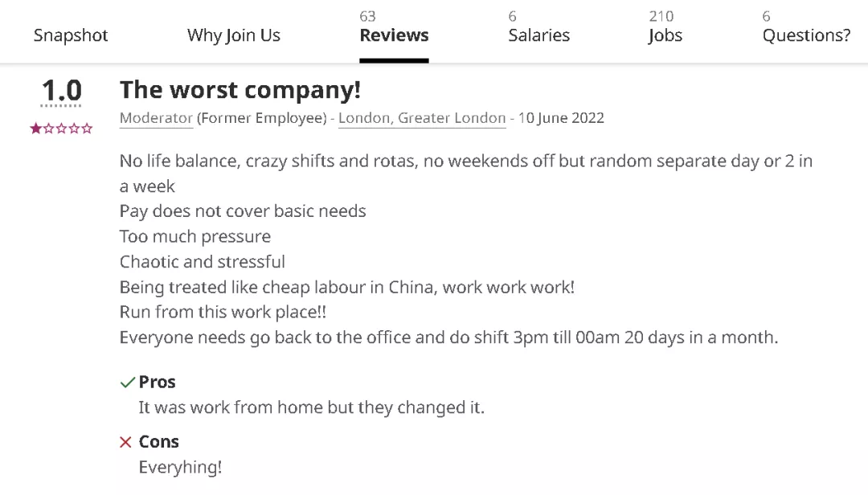Click the red Cons cross icon
The width and height of the screenshot is (868, 495).
(126, 443)
